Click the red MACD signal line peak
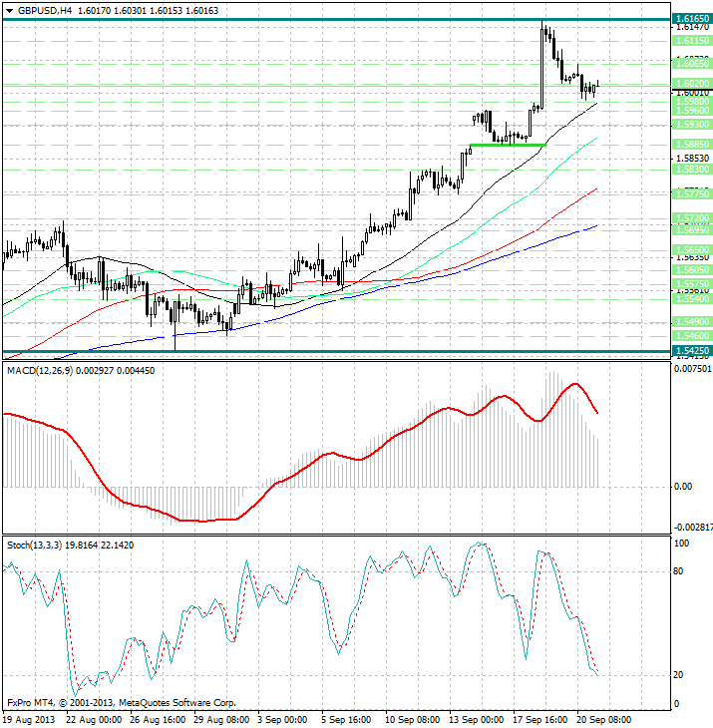This screenshot has width=713, height=728. point(575,384)
